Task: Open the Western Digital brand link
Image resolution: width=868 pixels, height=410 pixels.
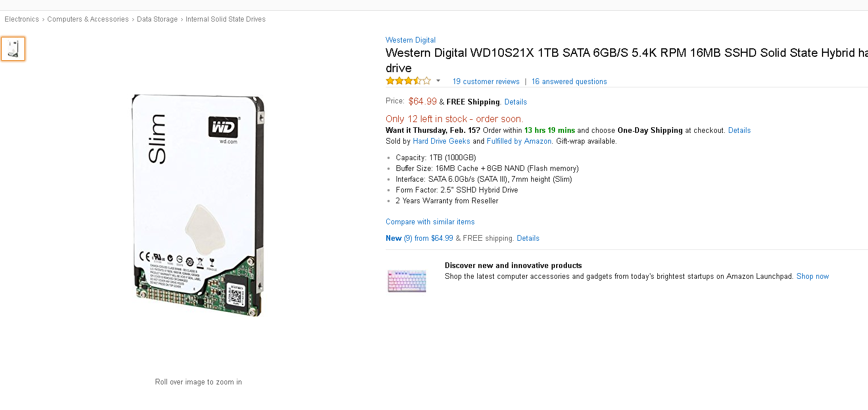Action: pos(411,40)
